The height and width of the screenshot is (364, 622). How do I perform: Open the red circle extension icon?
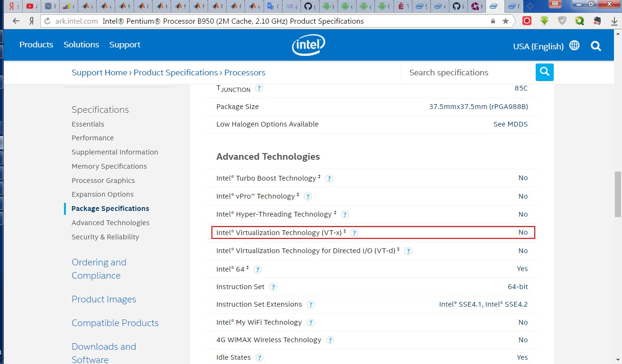tap(527, 21)
